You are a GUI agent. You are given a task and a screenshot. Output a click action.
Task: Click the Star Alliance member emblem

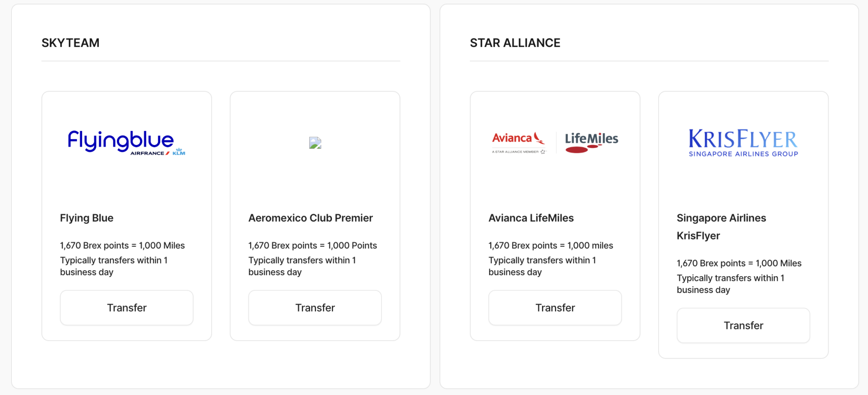click(543, 152)
